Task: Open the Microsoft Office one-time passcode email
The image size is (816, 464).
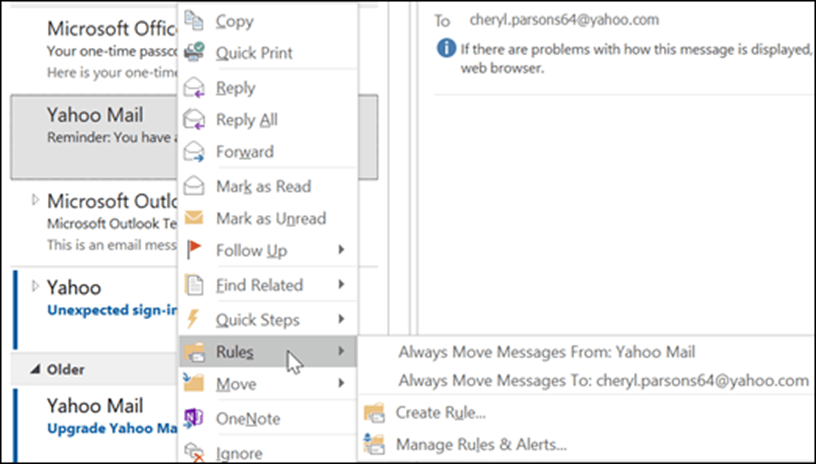Action: tap(95, 49)
